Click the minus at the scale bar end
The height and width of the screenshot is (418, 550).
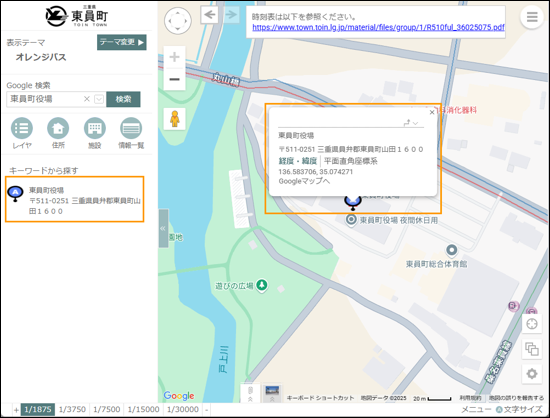click(x=207, y=410)
